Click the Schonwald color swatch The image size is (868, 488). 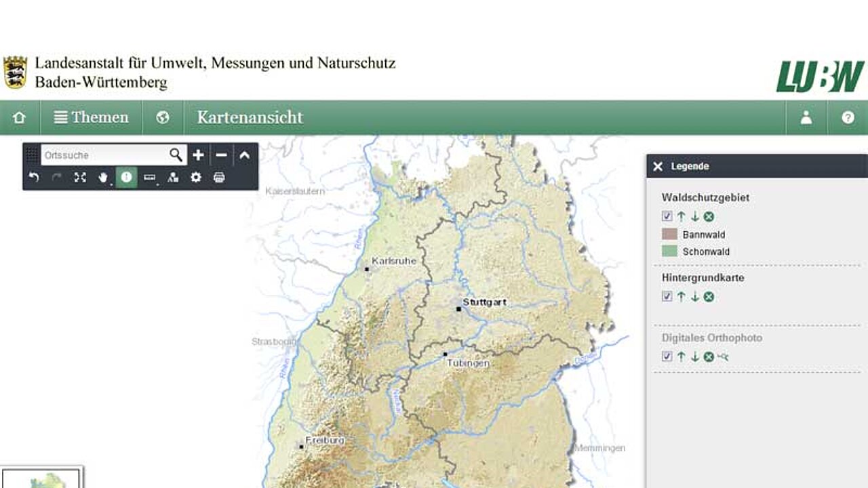(x=670, y=251)
